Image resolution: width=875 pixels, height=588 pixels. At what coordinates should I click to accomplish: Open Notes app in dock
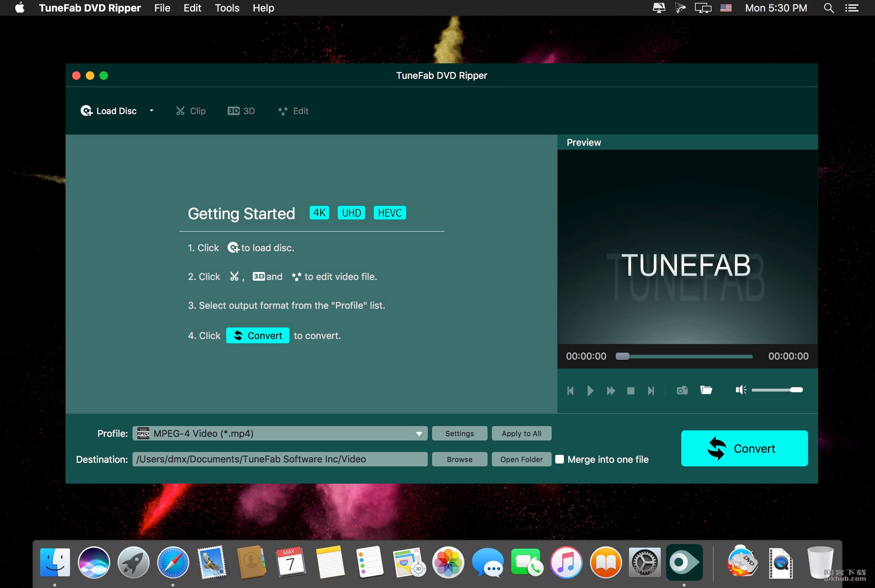click(330, 562)
